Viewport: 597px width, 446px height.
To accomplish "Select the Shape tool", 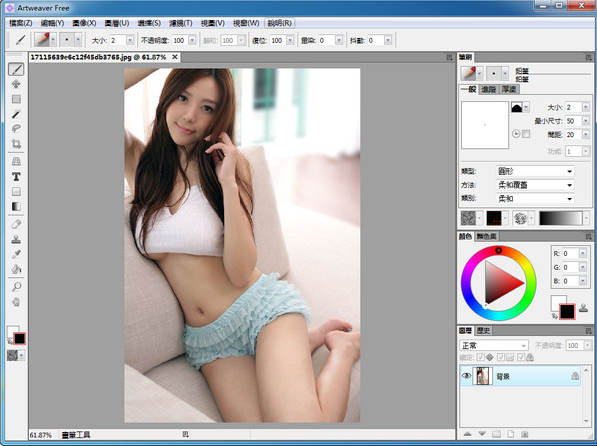I will (x=16, y=192).
